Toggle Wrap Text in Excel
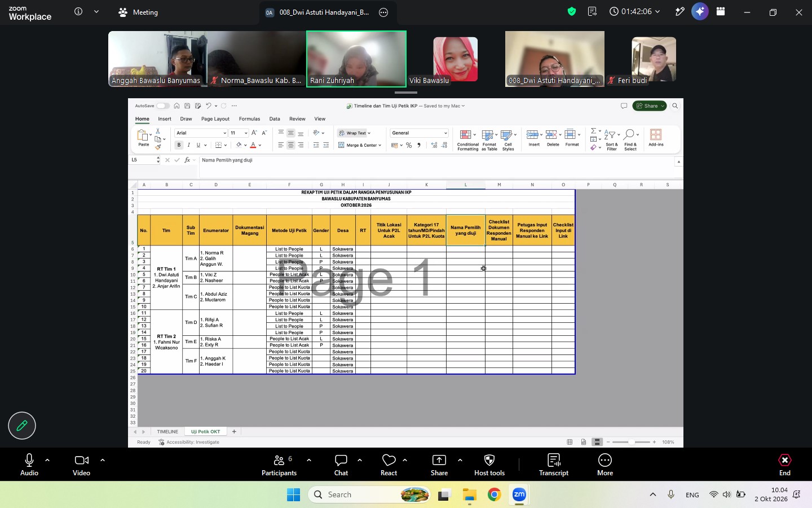Viewport: 812px width, 508px height. tap(354, 133)
